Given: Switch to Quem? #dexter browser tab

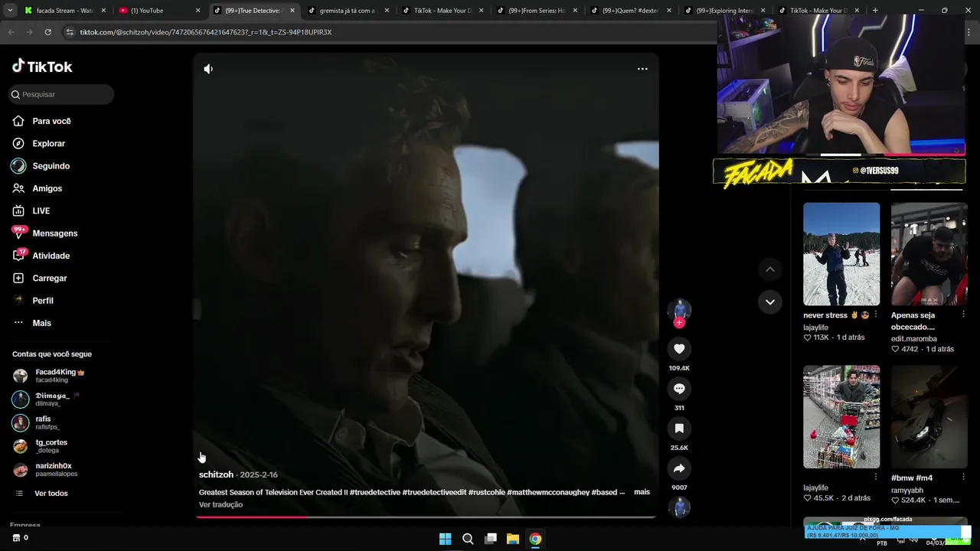Looking at the screenshot, I should coord(632,11).
